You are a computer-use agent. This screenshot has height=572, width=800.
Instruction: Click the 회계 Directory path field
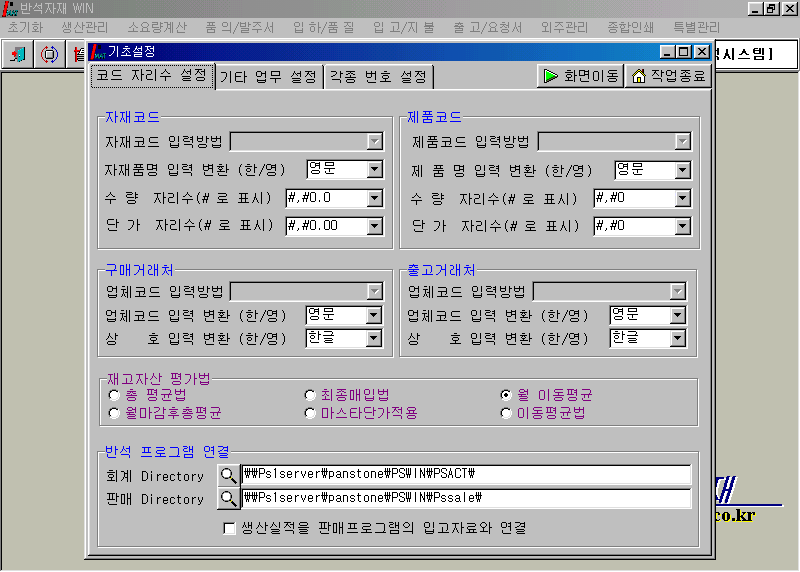465,475
